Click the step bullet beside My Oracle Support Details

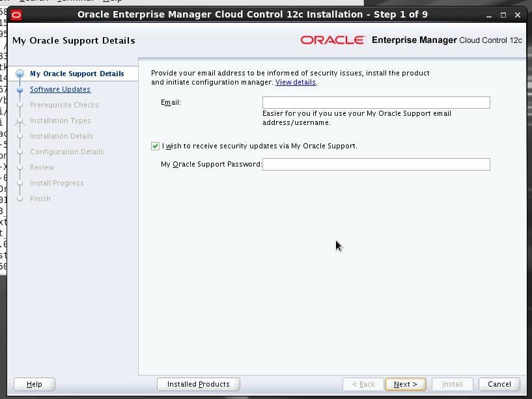coord(20,74)
